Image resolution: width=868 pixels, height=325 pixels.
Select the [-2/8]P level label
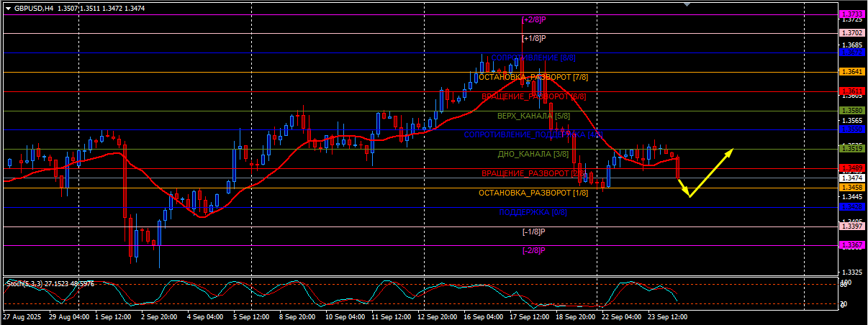533,251
